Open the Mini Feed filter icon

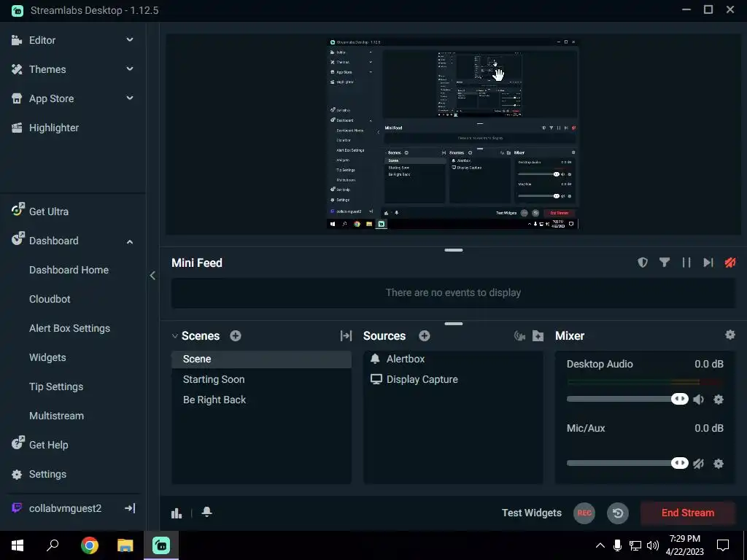point(665,262)
